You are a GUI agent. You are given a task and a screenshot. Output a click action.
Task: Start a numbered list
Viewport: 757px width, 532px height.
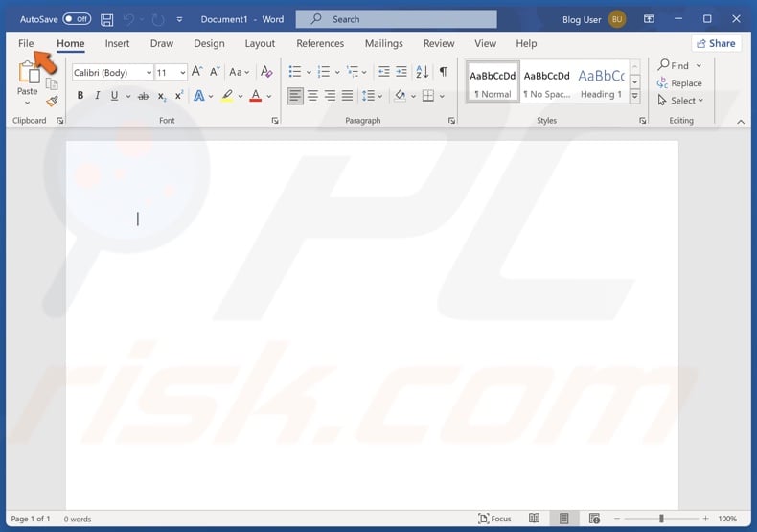pyautogui.click(x=324, y=72)
